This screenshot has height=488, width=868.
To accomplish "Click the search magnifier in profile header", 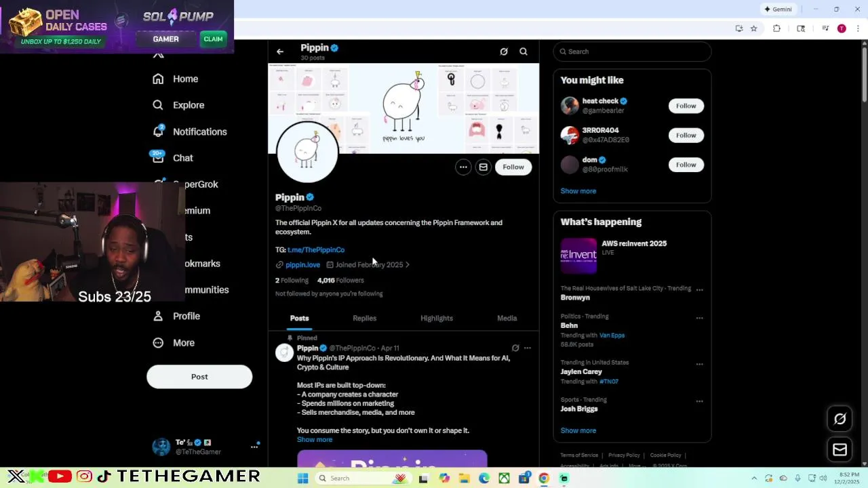I will click(x=524, y=52).
